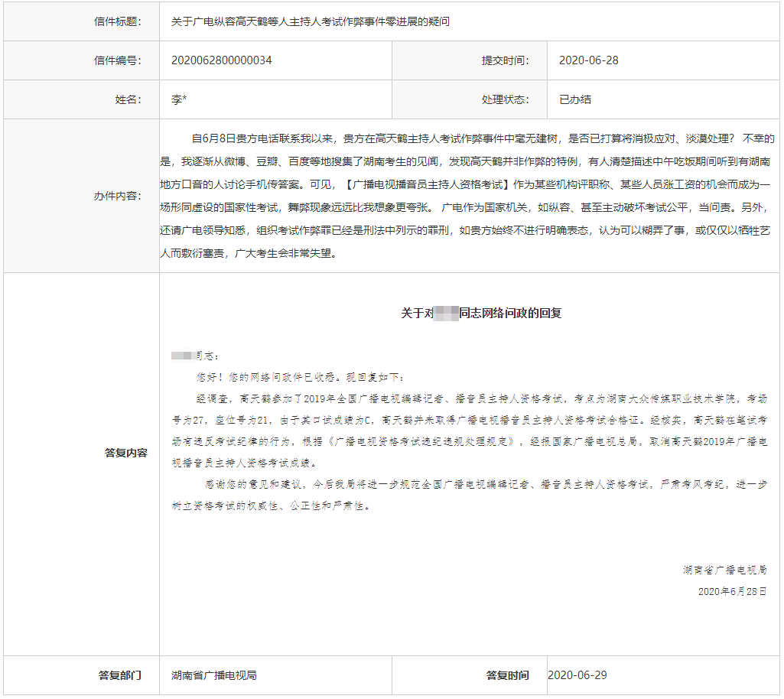This screenshot has height=699, width=784.
Task: Click the 答复内容 label cell
Action: (125, 453)
